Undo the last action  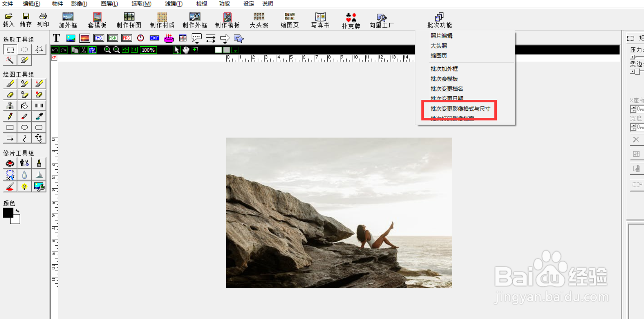(x=55, y=50)
